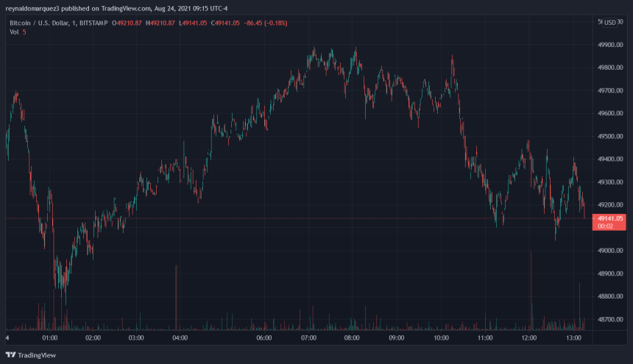Click the 13:00 time axis label

(x=573, y=338)
